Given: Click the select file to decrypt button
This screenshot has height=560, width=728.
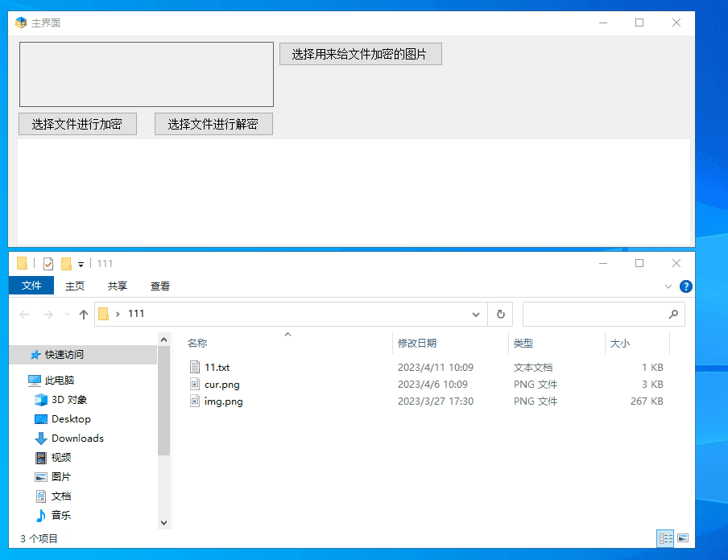Looking at the screenshot, I should [213, 124].
